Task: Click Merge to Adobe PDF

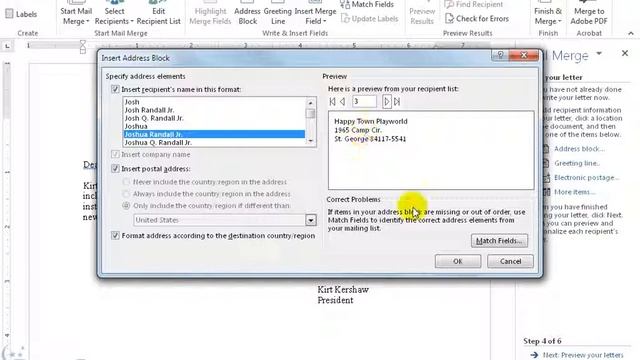Action: tap(589, 16)
